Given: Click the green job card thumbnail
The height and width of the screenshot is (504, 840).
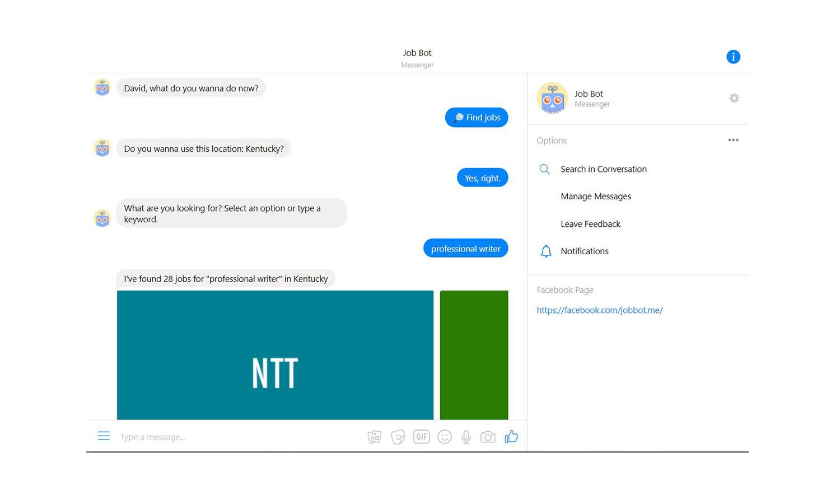Looking at the screenshot, I should [474, 354].
